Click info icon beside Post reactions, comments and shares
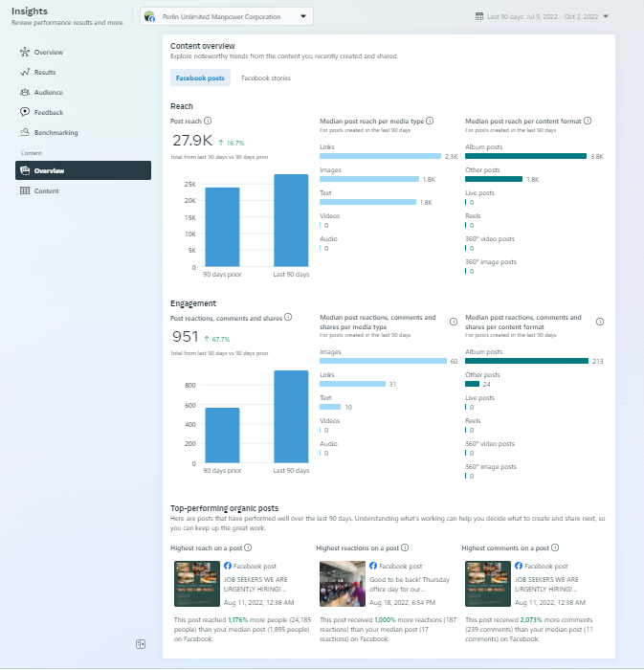644x670 pixels. click(288, 317)
